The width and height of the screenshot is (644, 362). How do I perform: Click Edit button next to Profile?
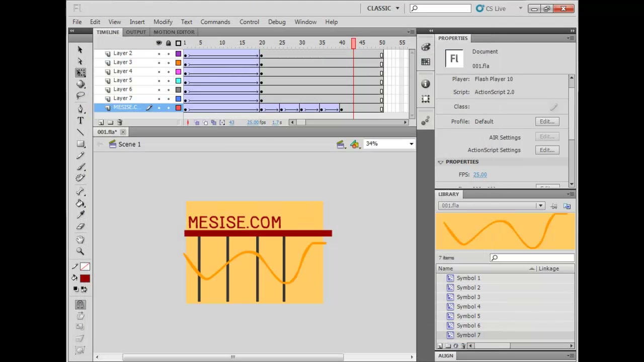(547, 122)
